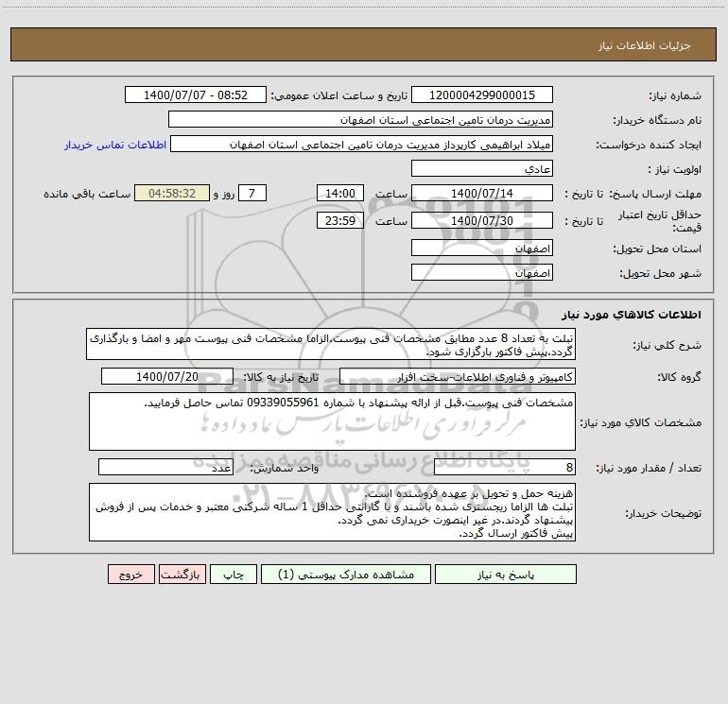This screenshot has width=728, height=704.
Task: Click the response deadline date 1400/07/14
Action: click(x=482, y=193)
